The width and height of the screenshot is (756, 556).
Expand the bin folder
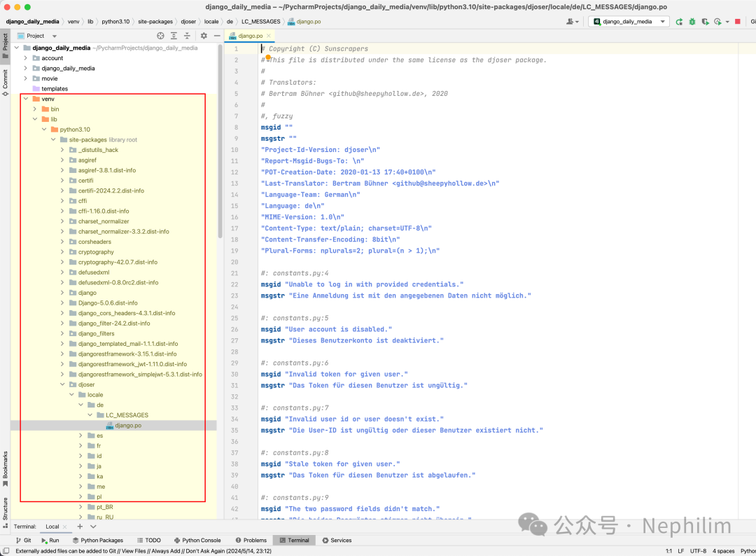tap(35, 109)
